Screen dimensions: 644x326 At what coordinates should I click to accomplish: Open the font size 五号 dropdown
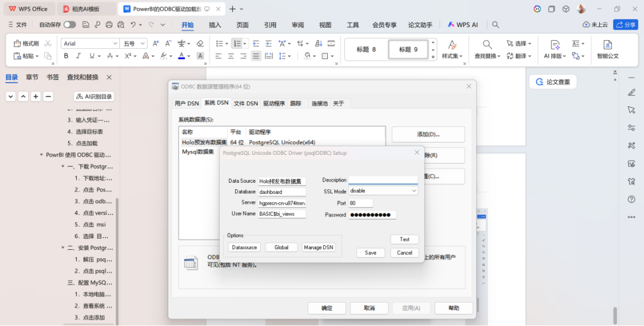(143, 44)
